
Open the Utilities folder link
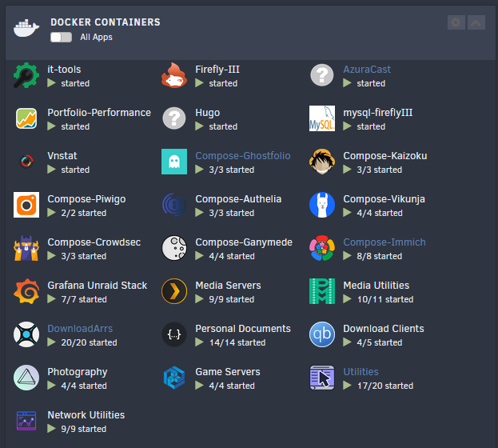(361, 372)
